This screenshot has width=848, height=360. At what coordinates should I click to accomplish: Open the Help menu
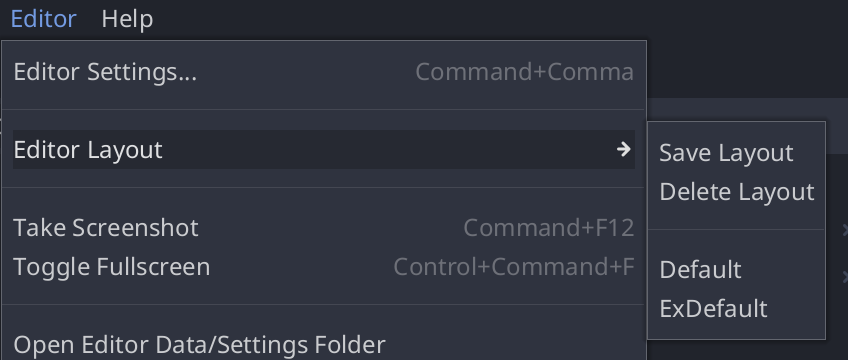click(127, 19)
